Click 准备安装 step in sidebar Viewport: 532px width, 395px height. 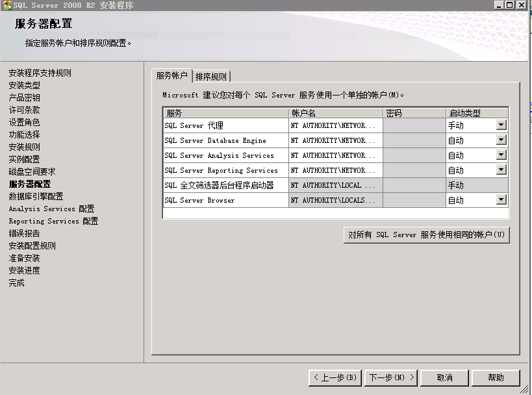point(25,258)
